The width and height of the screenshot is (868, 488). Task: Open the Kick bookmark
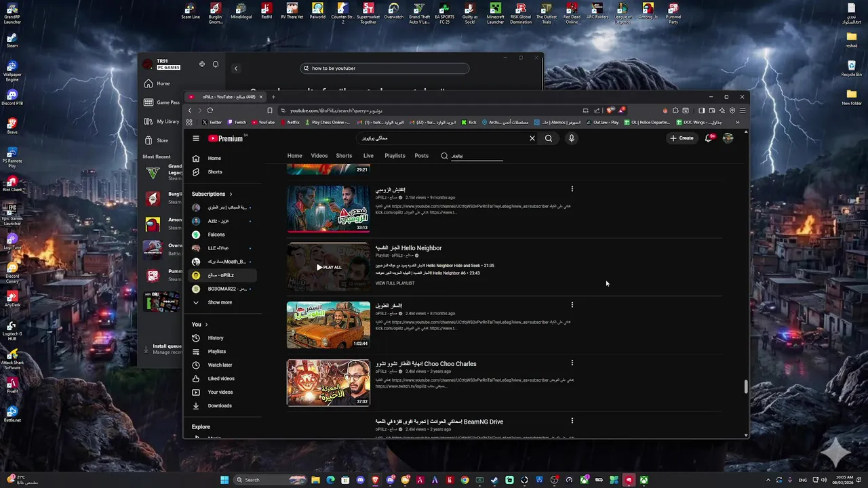(x=469, y=123)
